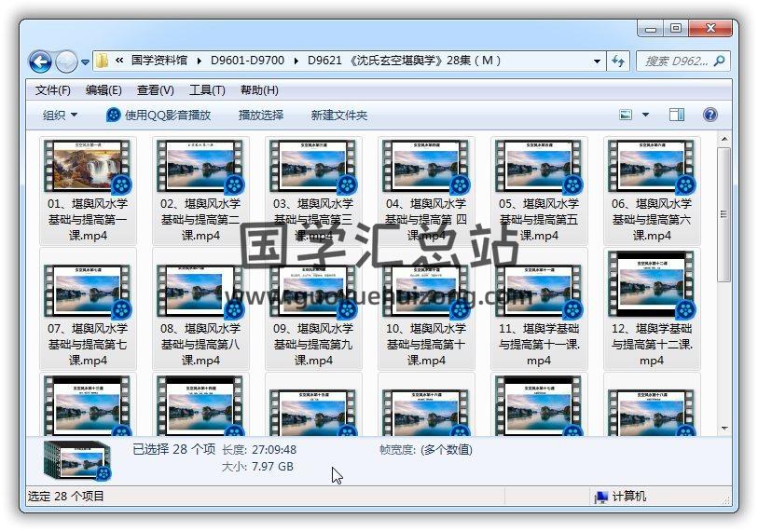Click the scrollbar up arrow
The width and height of the screenshot is (758, 532).
coord(724,139)
